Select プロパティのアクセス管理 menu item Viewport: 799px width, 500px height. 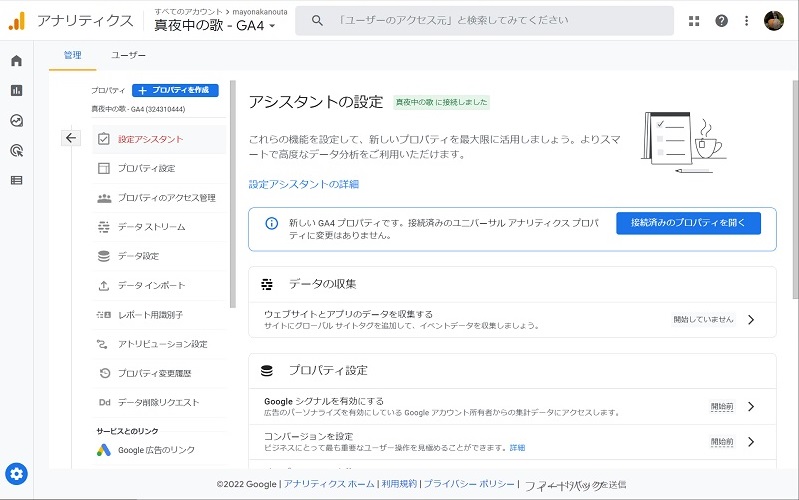click(159, 198)
